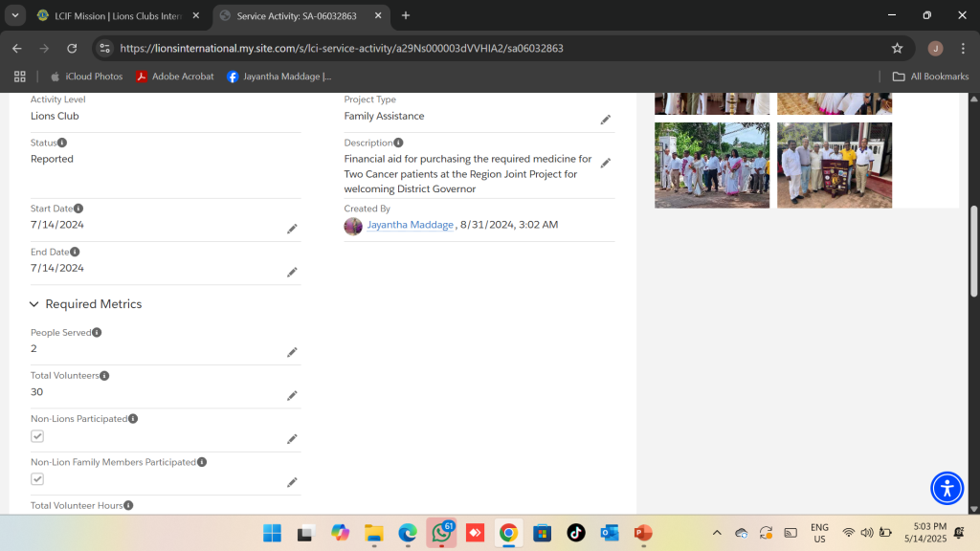
Task: Open File Explorer from the taskbar
Action: point(374,533)
